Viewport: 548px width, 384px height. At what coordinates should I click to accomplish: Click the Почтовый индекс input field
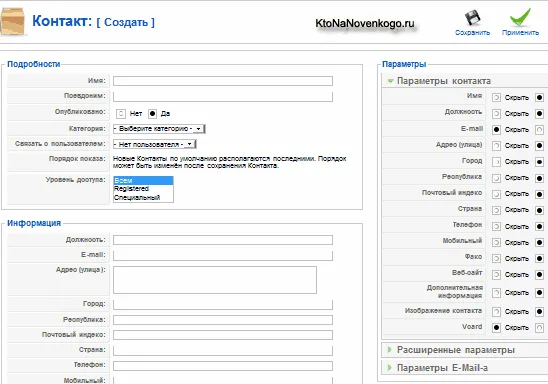coord(223,335)
